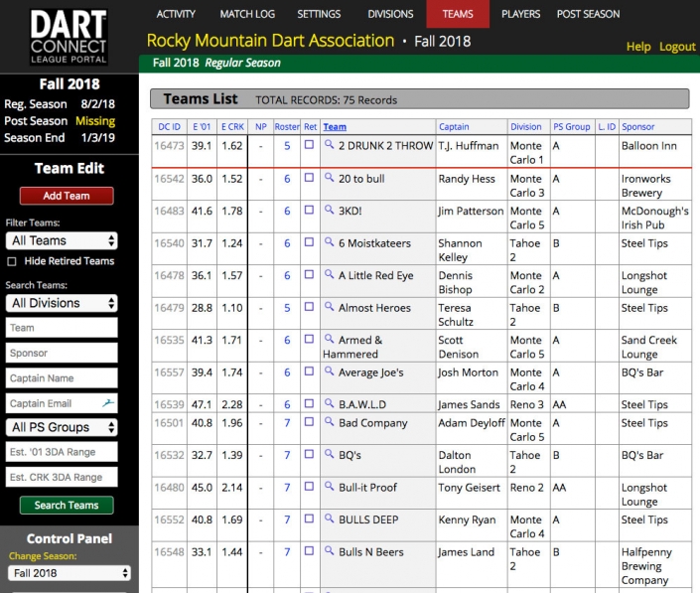Open magnifier icon next to Bad Company
Image resolution: width=700 pixels, height=593 pixels.
coord(329,422)
